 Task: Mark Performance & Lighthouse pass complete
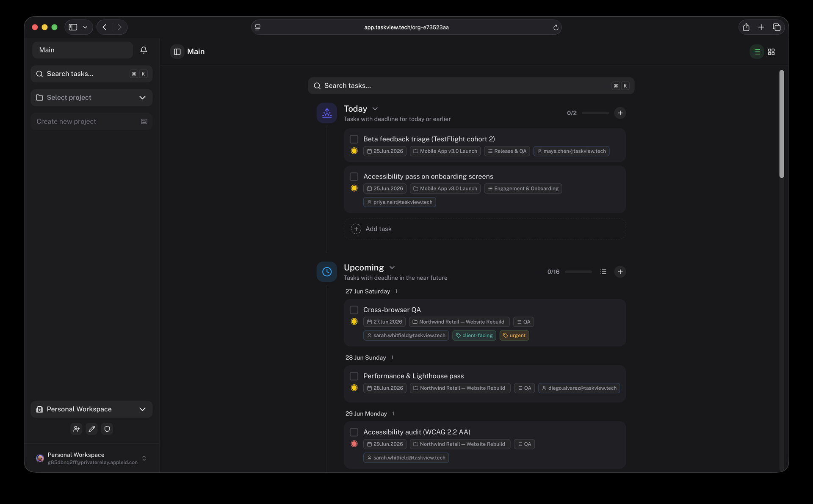354,376
